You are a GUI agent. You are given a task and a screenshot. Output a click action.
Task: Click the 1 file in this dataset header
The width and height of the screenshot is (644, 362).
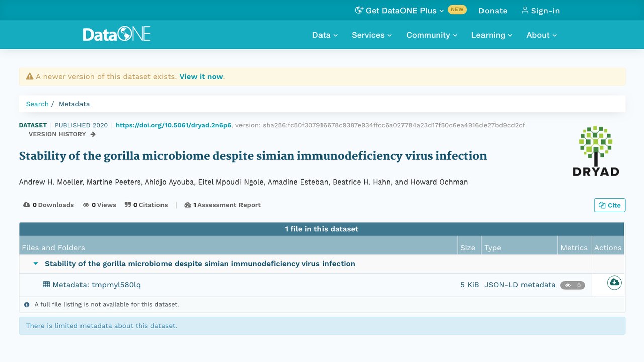pos(321,229)
